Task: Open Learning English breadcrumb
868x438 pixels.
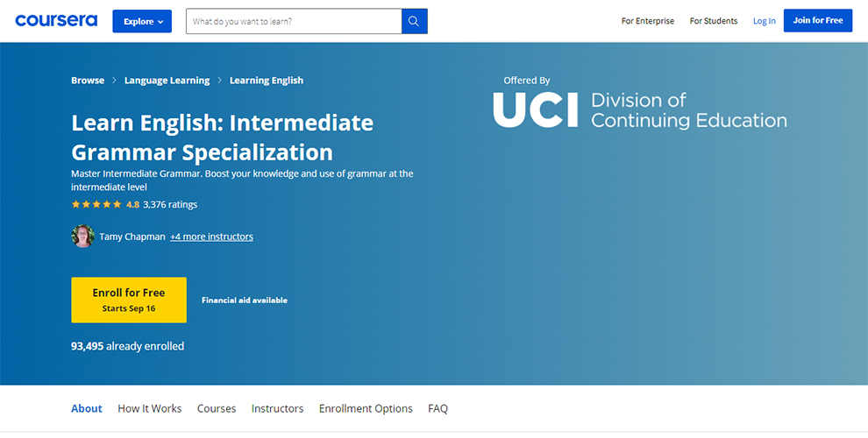Action: (267, 81)
